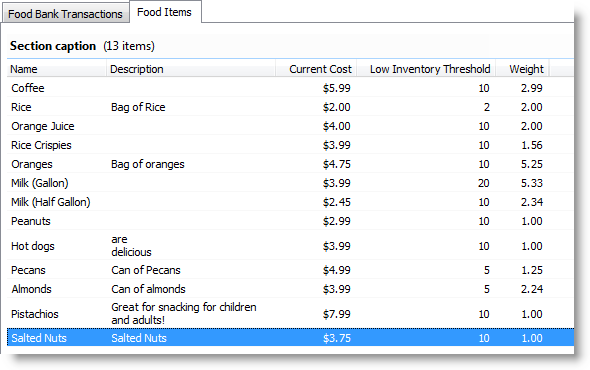Select the Rice row with Bag of Rice

[290, 107]
